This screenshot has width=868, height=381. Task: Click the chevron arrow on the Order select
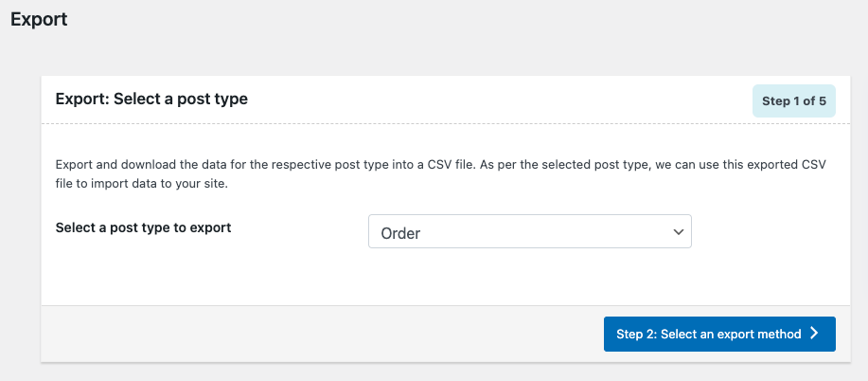(678, 232)
